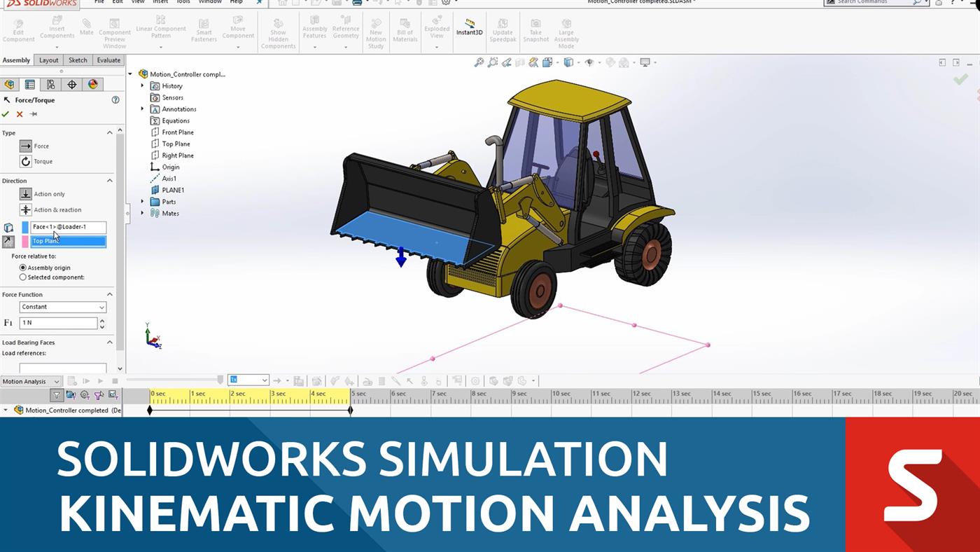Pin the Force/Torque PropertyManager

click(x=32, y=114)
